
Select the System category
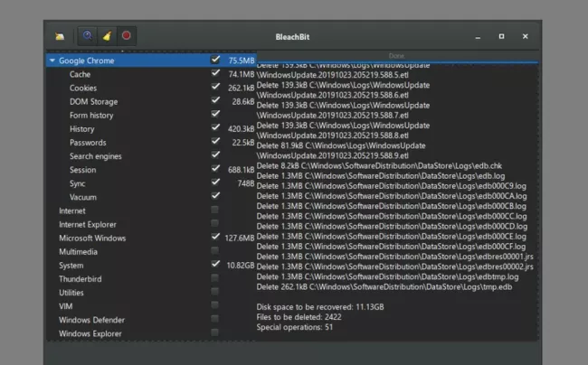coord(71,266)
